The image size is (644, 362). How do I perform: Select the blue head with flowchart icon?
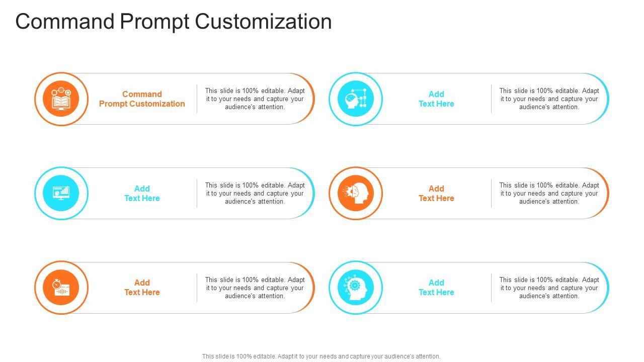(356, 99)
